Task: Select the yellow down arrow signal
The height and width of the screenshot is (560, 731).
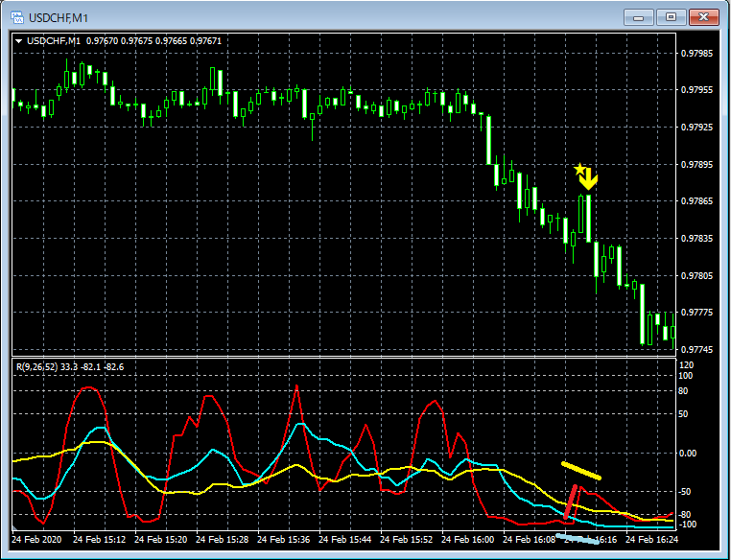Action: [589, 179]
